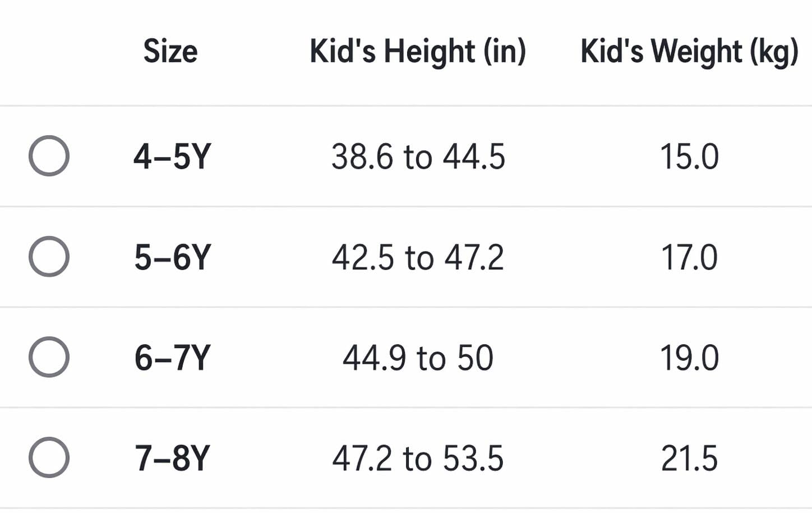
Task: Click the Size column header
Action: point(170,51)
